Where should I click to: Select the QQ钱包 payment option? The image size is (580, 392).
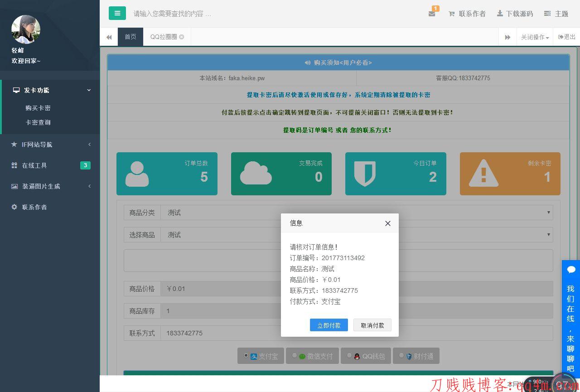(366, 356)
